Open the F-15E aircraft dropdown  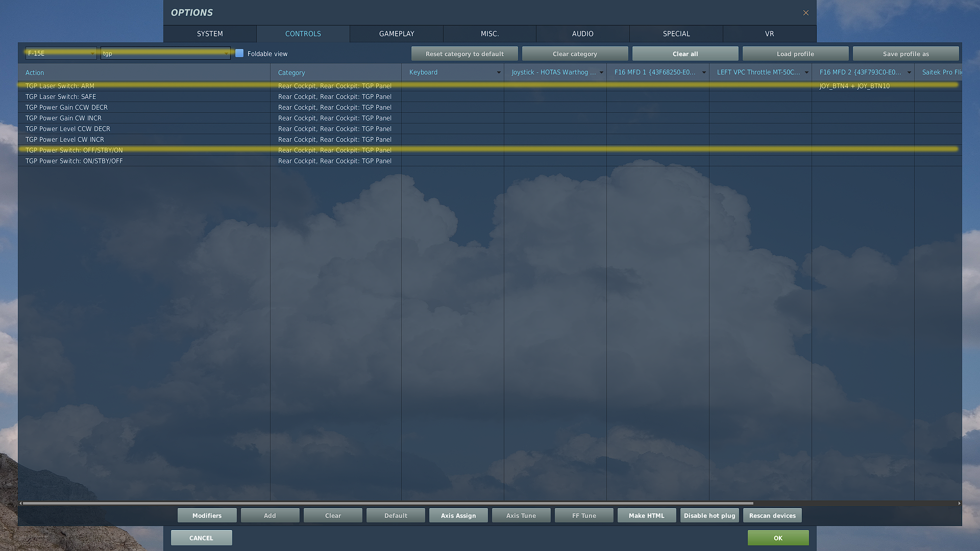[61, 53]
